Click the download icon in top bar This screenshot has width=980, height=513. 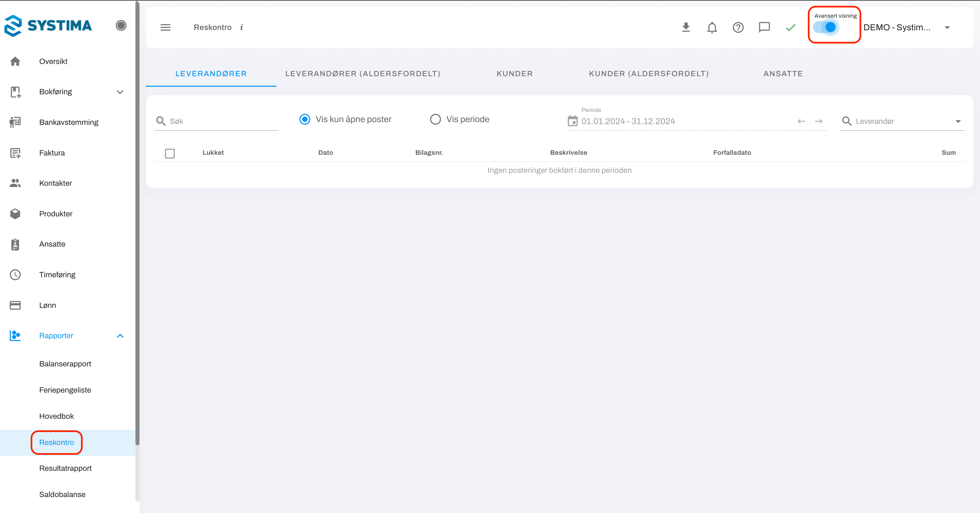click(x=686, y=27)
